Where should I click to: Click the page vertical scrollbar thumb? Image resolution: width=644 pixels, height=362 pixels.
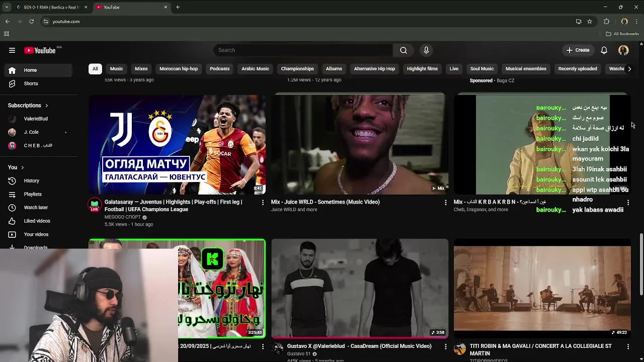pyautogui.click(x=641, y=265)
